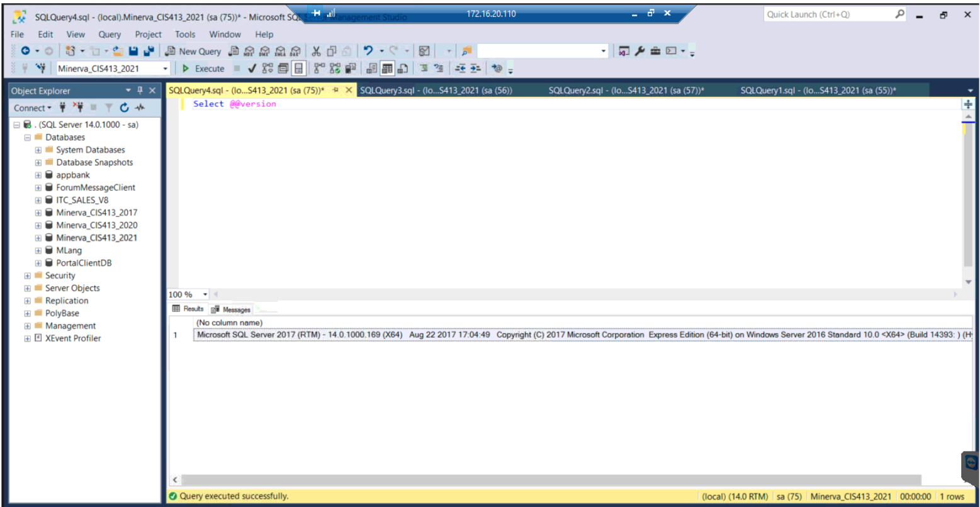Switch to the Messages tab
This screenshot has width=980, height=507.
click(x=231, y=309)
